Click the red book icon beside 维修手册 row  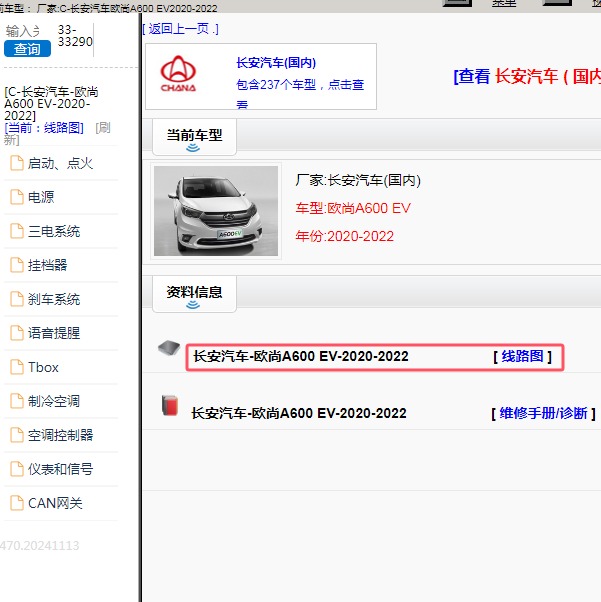click(x=169, y=405)
